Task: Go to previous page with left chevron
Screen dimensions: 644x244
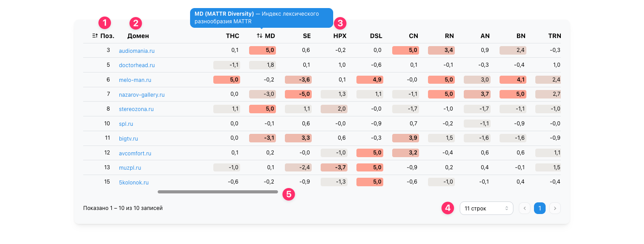Action: tap(525, 208)
